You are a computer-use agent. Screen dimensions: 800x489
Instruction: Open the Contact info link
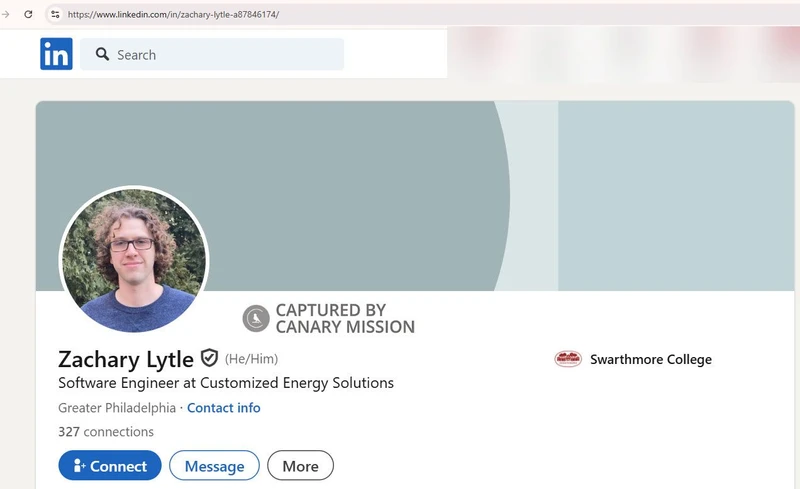click(x=223, y=408)
